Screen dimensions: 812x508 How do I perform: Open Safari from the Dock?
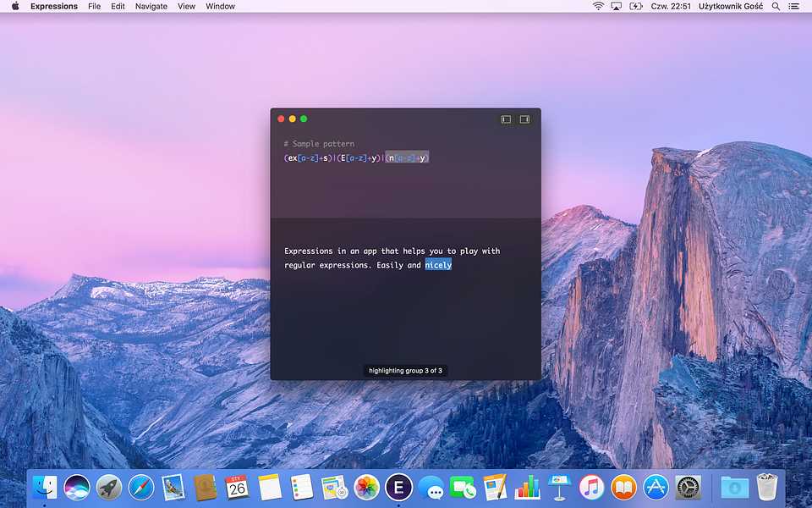tap(141, 488)
